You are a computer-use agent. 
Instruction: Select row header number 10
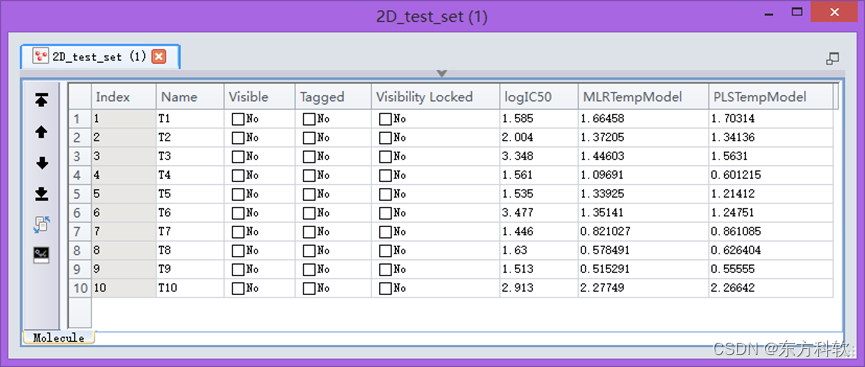tap(80, 288)
